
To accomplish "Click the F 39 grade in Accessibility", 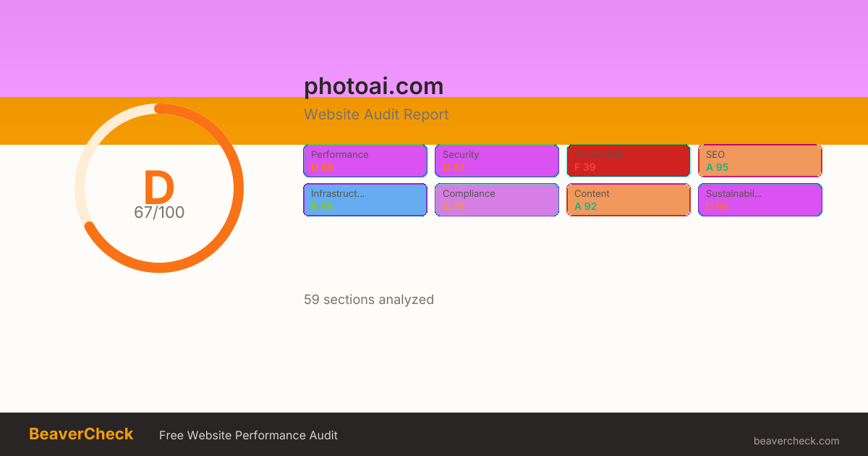I will pos(585,167).
